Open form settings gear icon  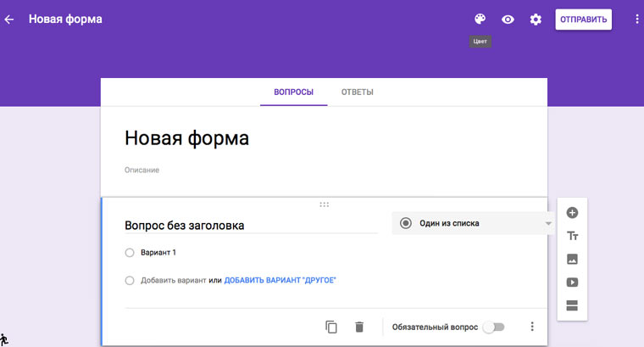coord(536,20)
